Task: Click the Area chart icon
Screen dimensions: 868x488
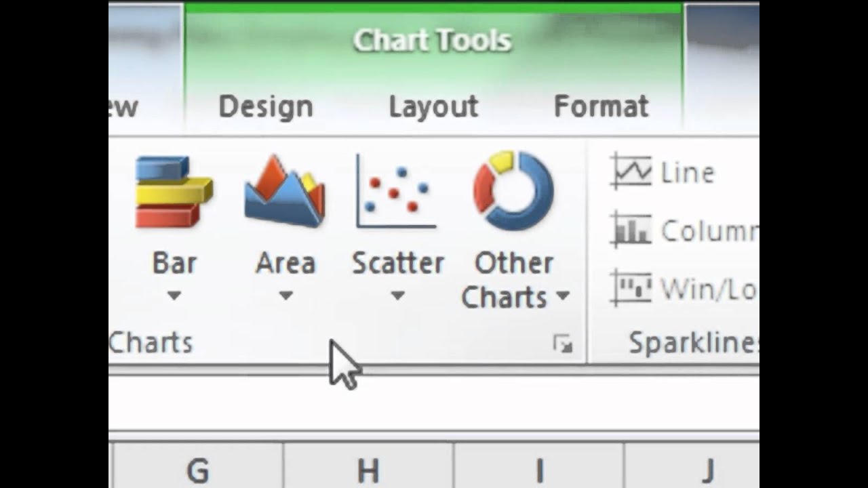Action: 285,192
